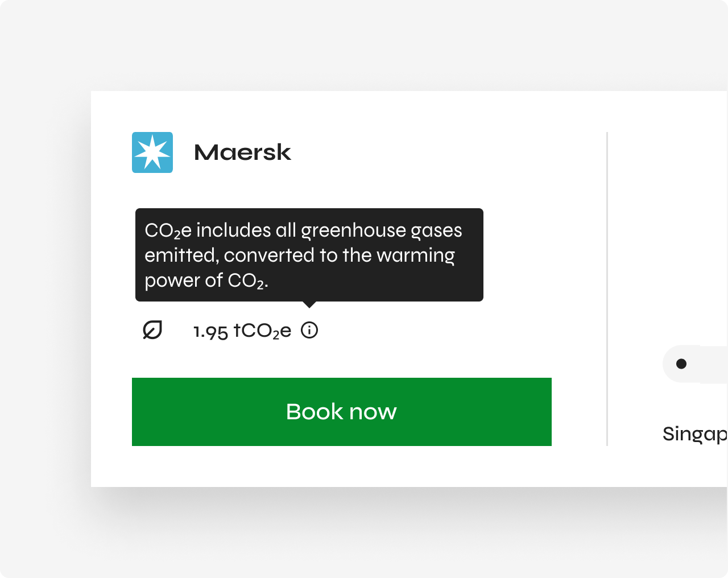Click the Maersk carrier name text
728x578 pixels.
pos(242,152)
